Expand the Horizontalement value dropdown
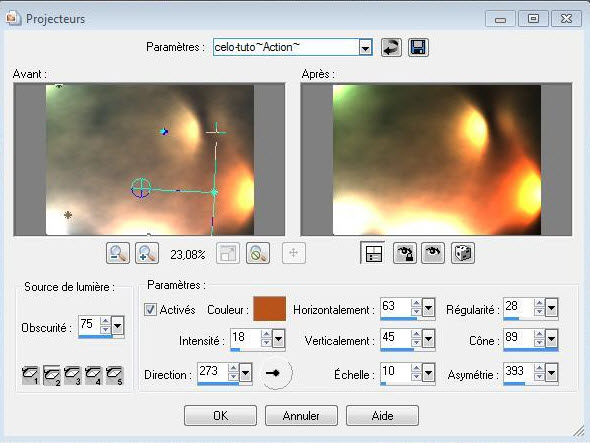The width and height of the screenshot is (590, 443). coord(429,308)
